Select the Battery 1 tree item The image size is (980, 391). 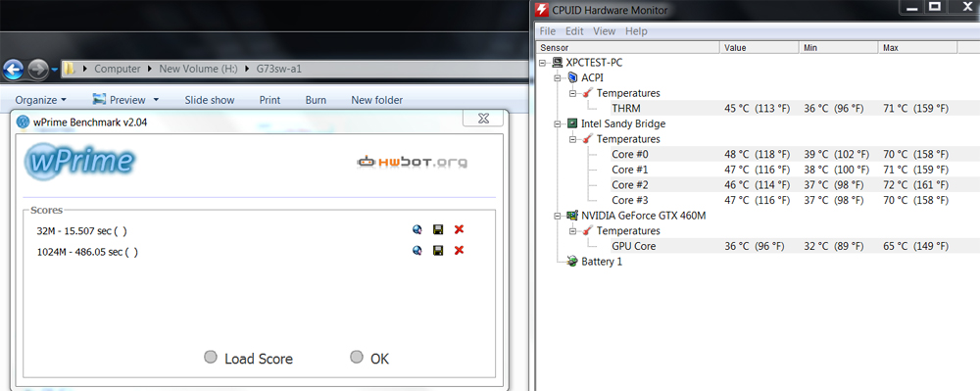click(602, 261)
